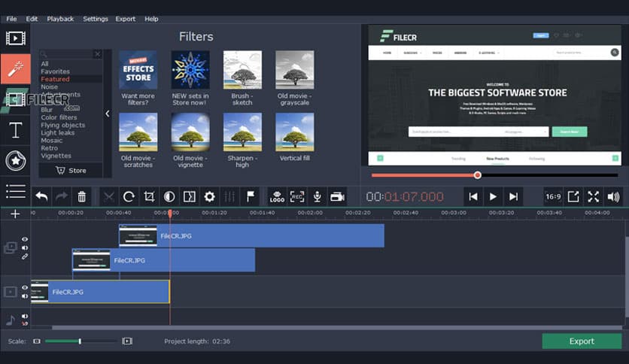Select the Featured filter category
This screenshot has height=364, width=629.
coord(56,79)
